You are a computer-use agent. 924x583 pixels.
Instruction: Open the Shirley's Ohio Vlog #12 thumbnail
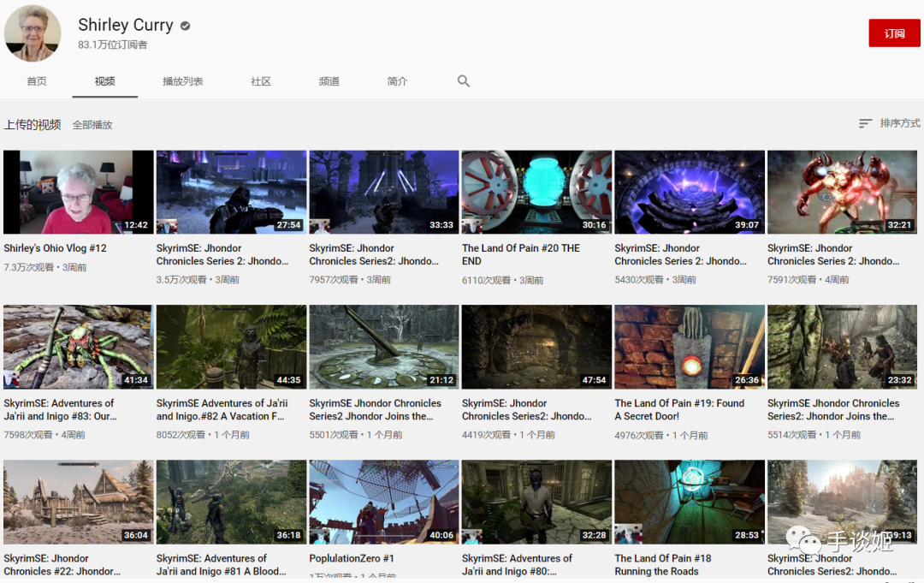tap(79, 192)
